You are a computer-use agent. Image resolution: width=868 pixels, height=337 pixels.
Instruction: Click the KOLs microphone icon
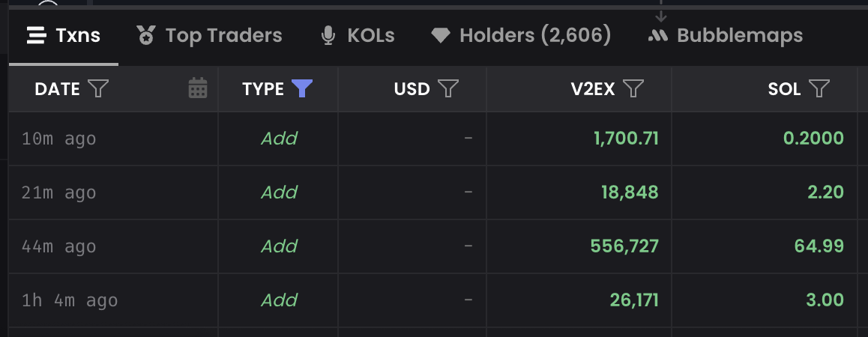[x=328, y=35]
